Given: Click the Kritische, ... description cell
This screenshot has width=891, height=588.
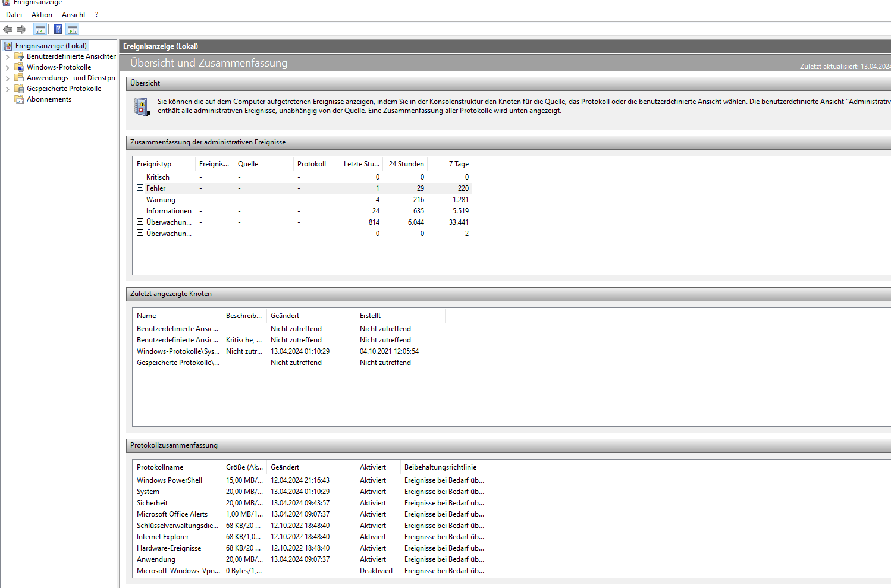Looking at the screenshot, I should click(x=244, y=340).
